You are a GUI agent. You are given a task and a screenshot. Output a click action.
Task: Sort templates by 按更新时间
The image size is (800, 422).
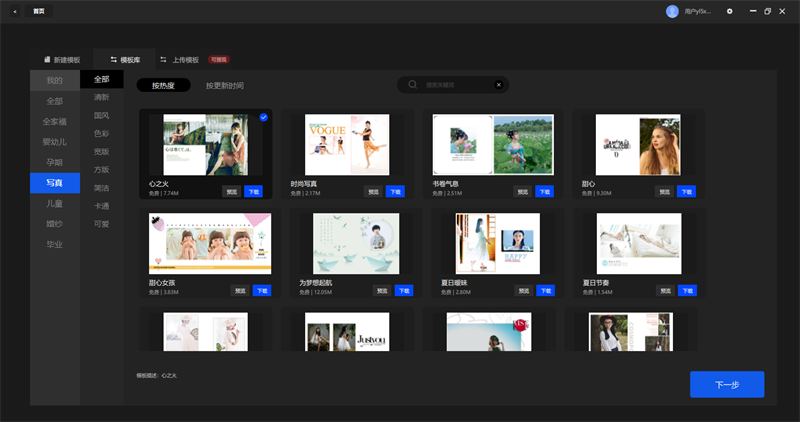click(224, 85)
